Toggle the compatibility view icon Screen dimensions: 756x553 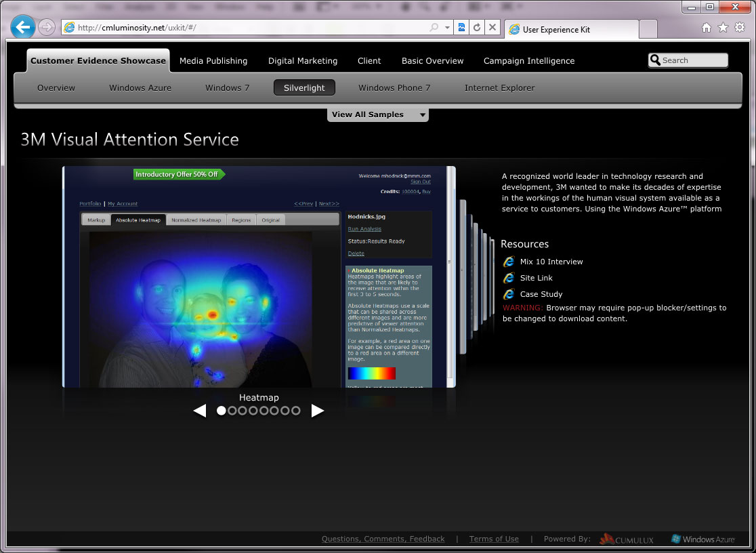461,28
